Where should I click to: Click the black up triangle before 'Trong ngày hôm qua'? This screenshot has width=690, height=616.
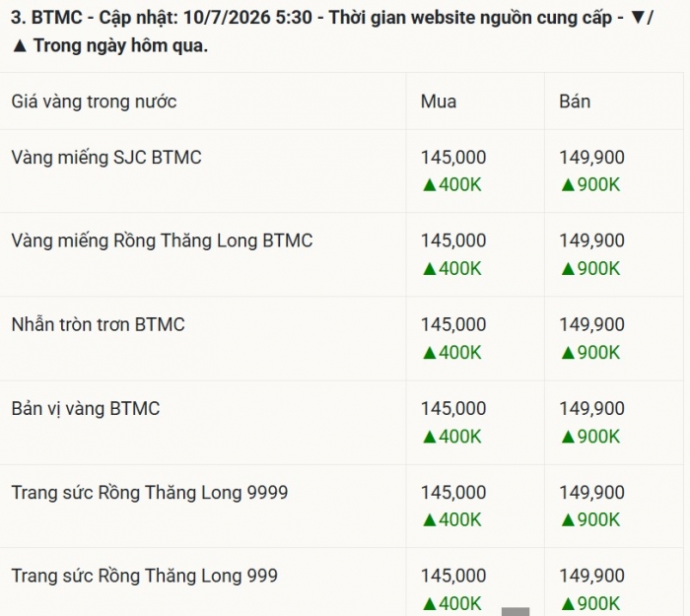(20, 46)
